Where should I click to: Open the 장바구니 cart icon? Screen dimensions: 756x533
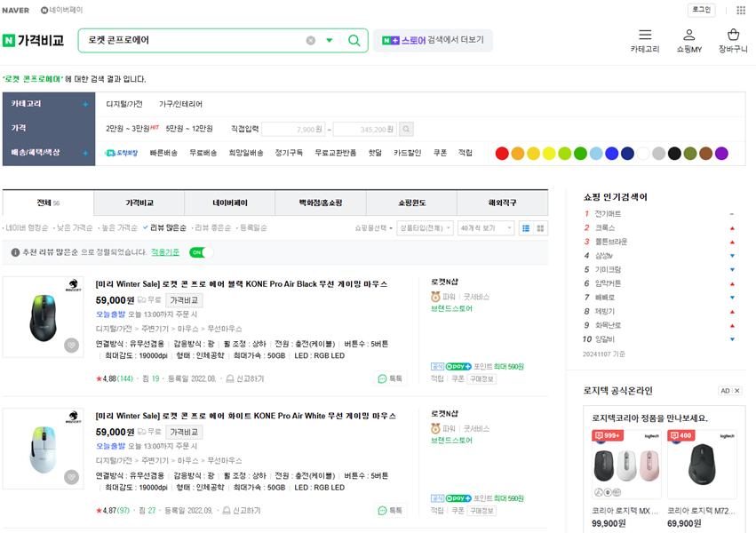click(x=733, y=35)
